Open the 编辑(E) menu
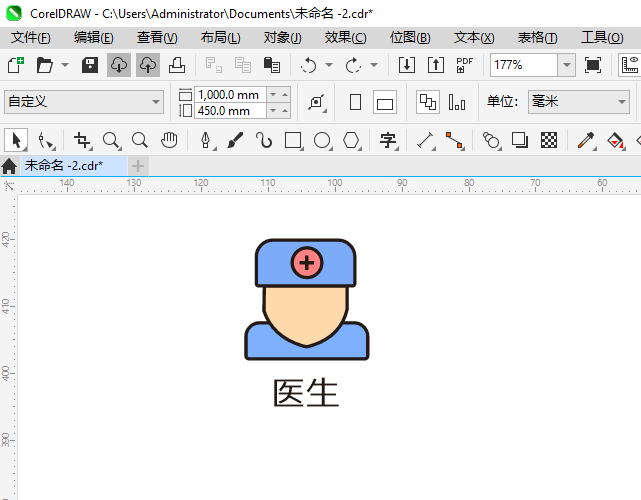 94,38
